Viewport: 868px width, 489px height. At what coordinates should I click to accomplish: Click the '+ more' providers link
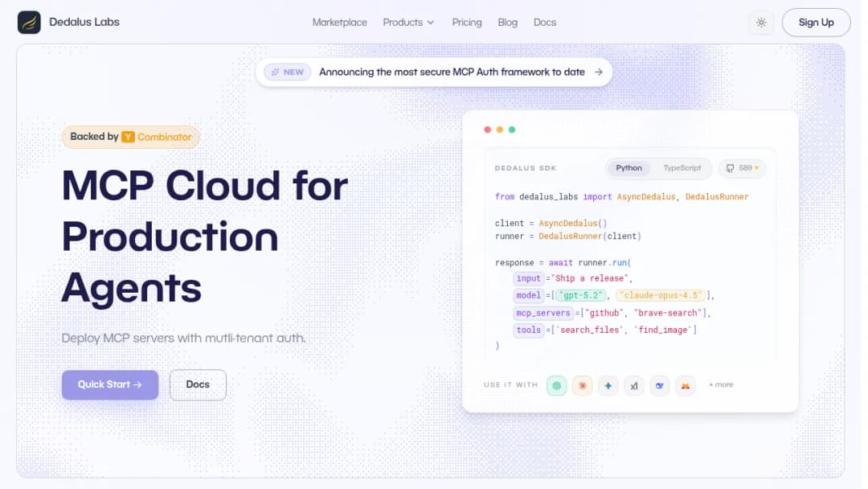[x=721, y=385]
